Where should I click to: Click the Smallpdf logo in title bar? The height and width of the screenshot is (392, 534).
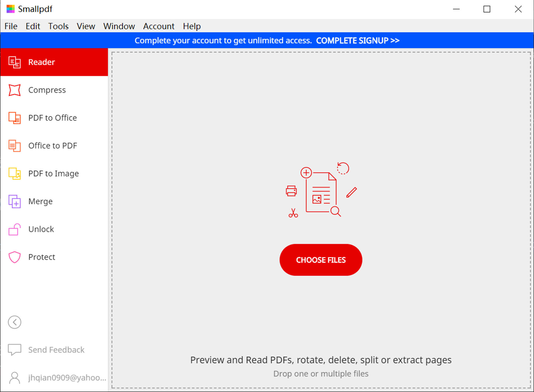11,9
